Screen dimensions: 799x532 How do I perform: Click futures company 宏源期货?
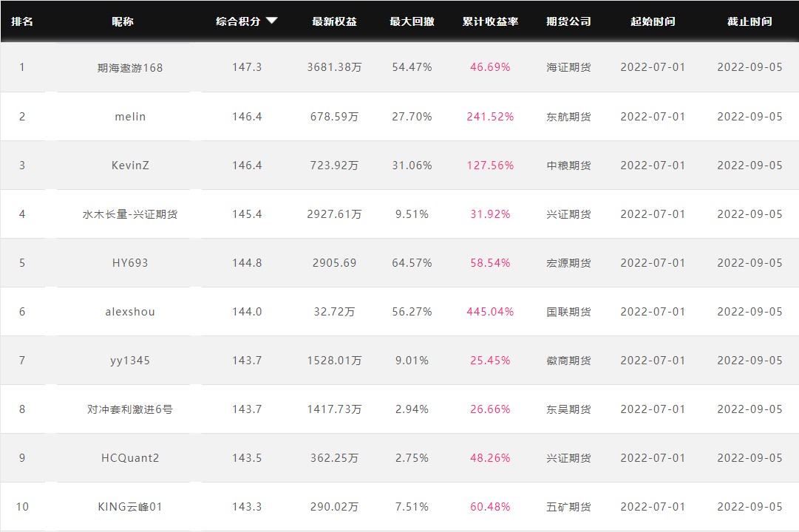(568, 263)
